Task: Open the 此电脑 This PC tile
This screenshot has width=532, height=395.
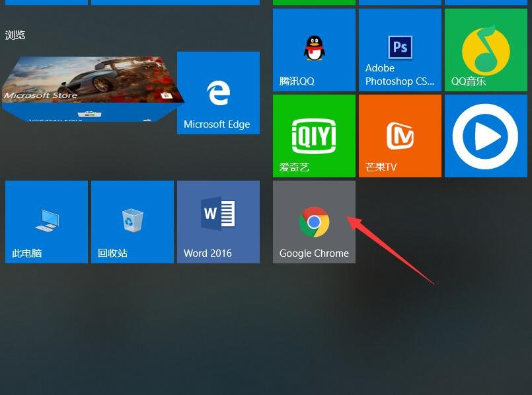Action: [46, 222]
